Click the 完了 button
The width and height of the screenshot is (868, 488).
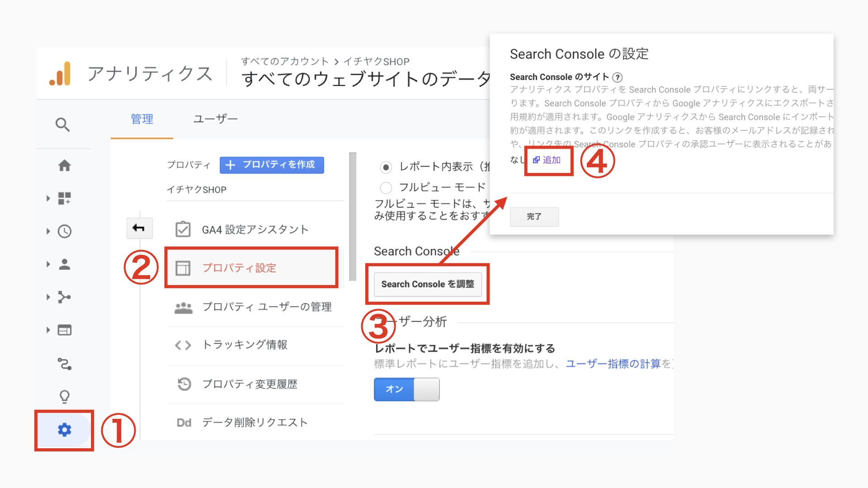pos(534,217)
